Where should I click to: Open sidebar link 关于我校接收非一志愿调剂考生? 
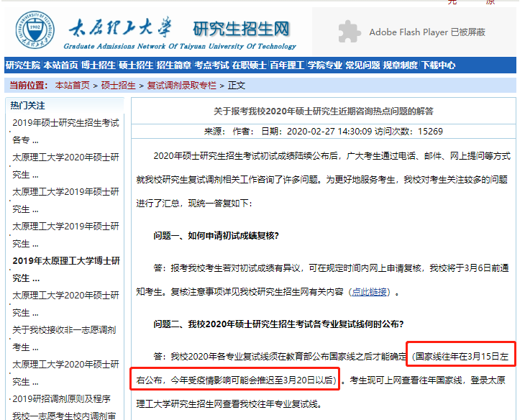click(x=64, y=338)
